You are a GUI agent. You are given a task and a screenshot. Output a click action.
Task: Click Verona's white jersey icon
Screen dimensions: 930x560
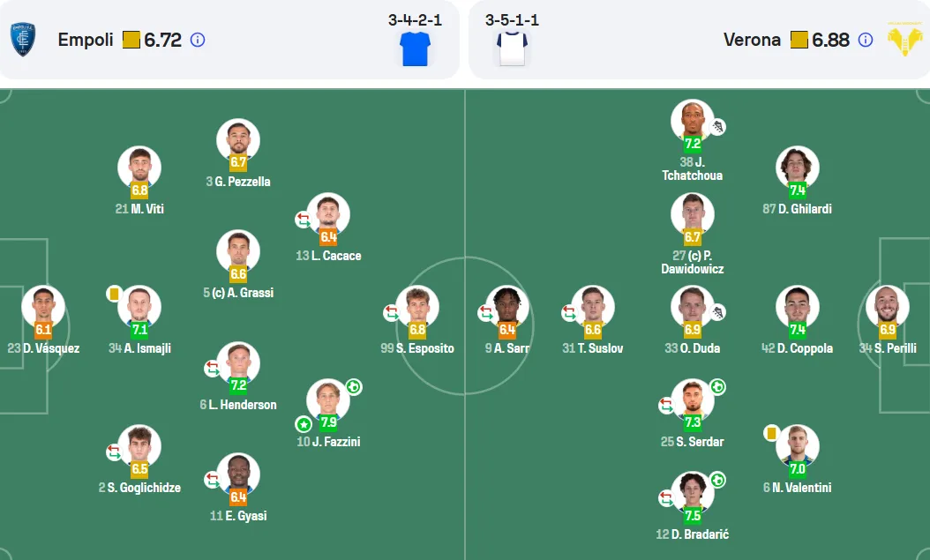512,49
